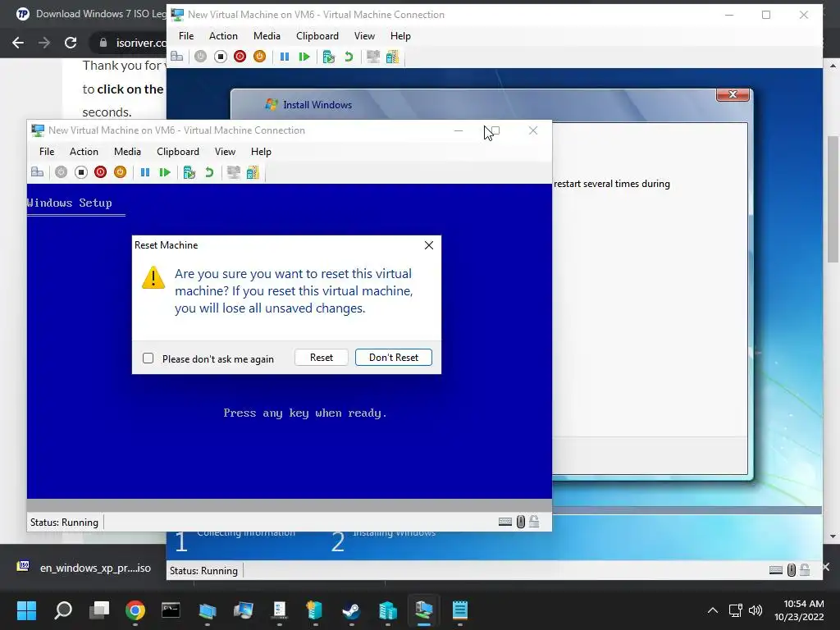Open Clipboard menu in back VM window

pos(317,36)
